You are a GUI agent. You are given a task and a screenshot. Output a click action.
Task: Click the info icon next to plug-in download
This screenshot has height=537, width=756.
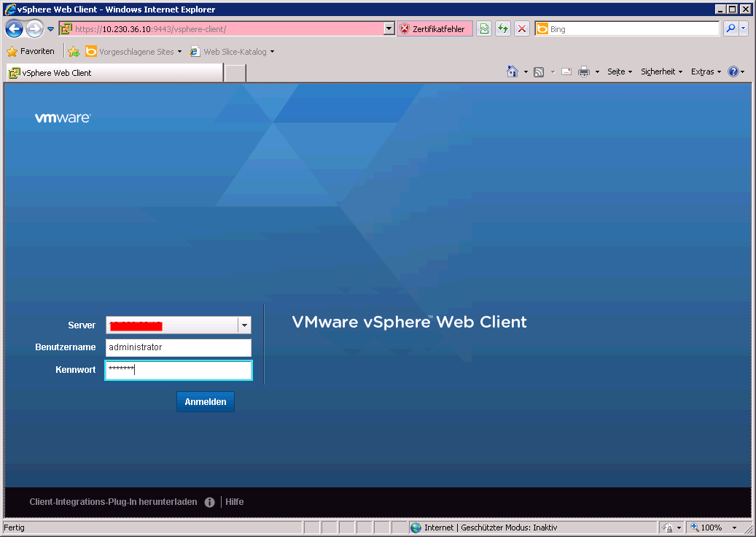tap(210, 502)
